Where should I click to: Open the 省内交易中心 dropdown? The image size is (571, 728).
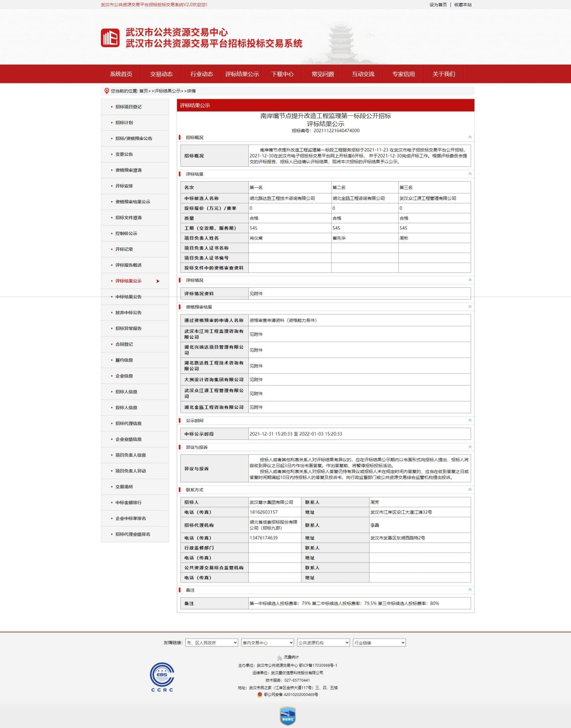(267, 642)
